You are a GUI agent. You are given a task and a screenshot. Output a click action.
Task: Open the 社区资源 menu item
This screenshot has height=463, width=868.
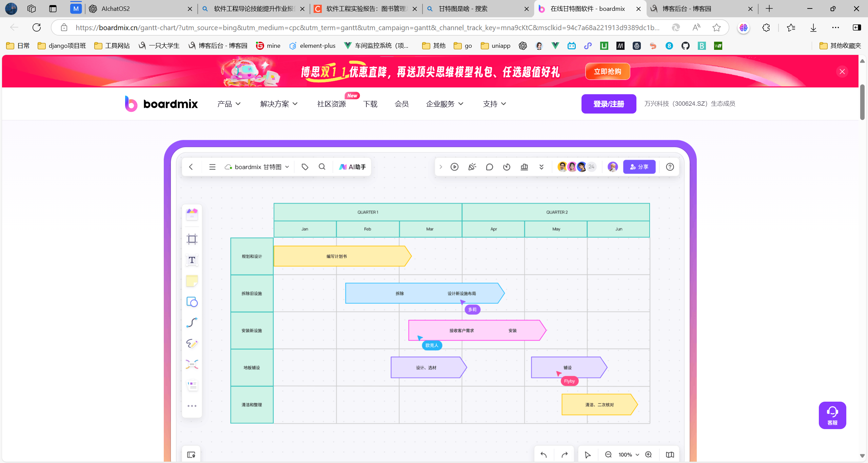point(331,104)
